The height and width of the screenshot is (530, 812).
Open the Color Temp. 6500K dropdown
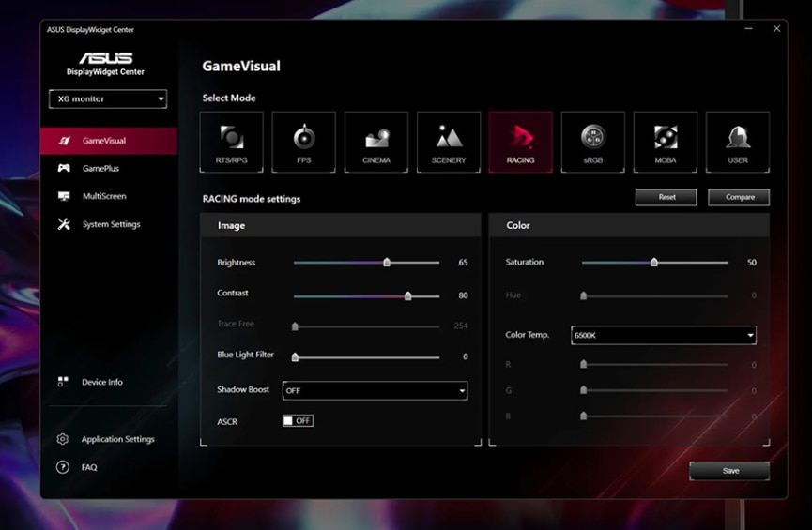pyautogui.click(x=664, y=336)
